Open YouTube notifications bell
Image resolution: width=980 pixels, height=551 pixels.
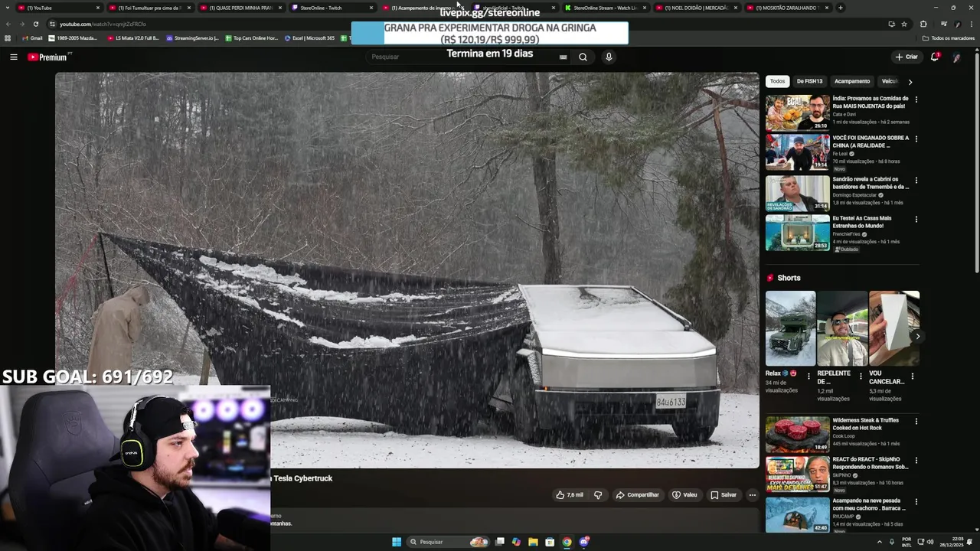(x=934, y=57)
